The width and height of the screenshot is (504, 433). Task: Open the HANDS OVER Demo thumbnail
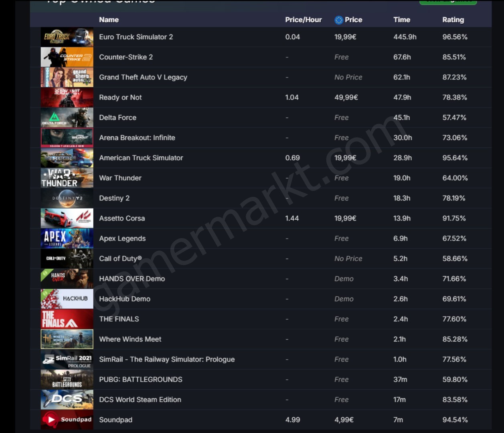coord(67,279)
